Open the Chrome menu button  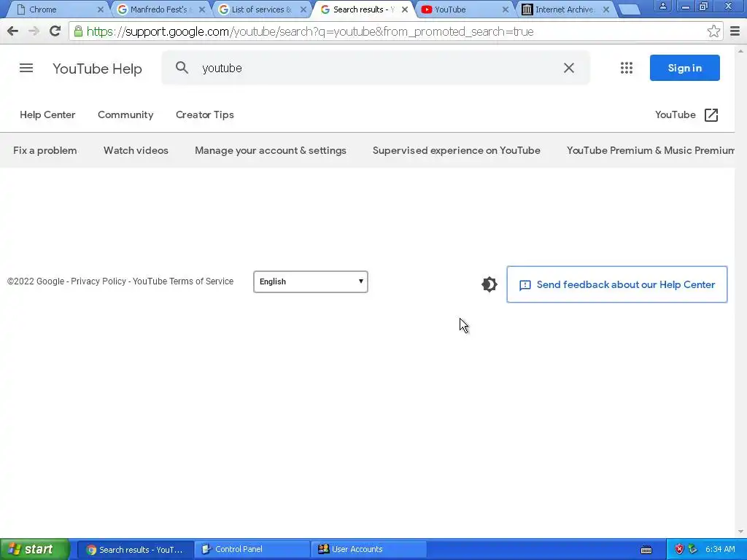pos(735,31)
